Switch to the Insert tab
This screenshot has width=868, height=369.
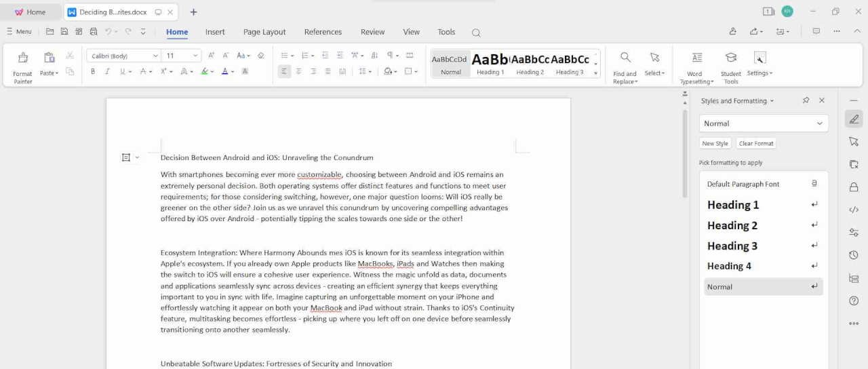(215, 32)
